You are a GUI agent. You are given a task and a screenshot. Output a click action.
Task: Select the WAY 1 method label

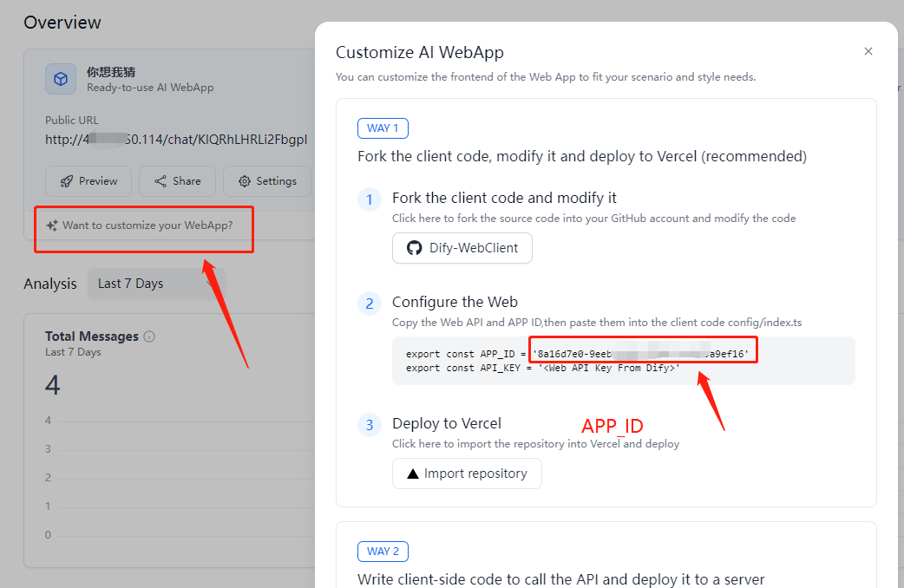coord(383,127)
